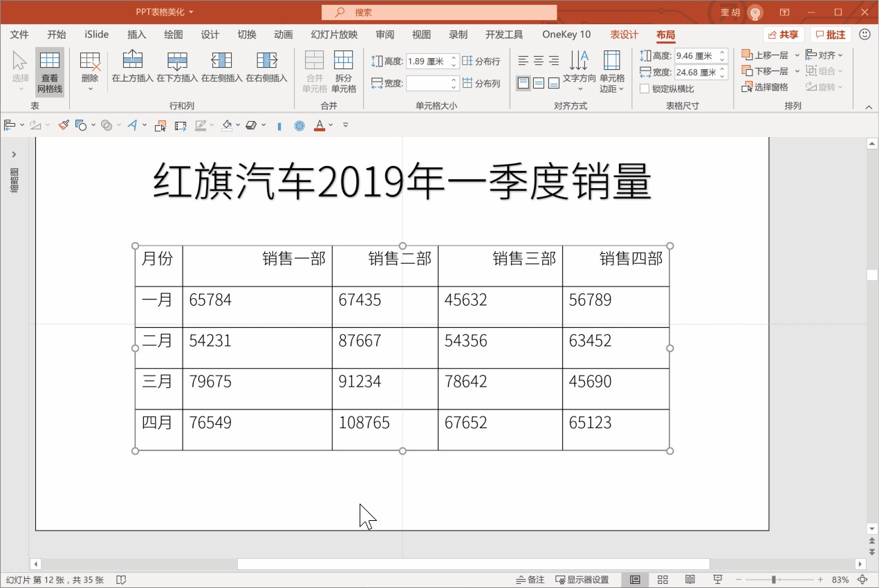The width and height of the screenshot is (879, 588).
Task: Switch to the iSlide tab
Action: point(97,35)
